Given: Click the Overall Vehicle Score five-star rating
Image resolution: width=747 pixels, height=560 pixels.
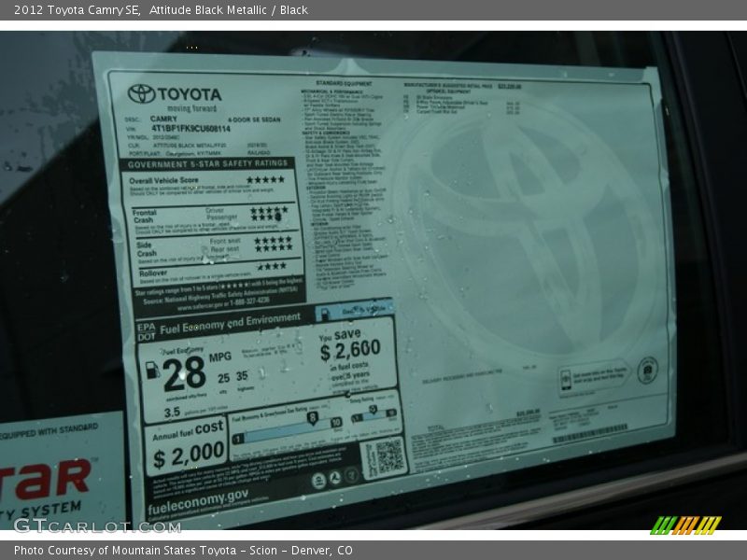Looking at the screenshot, I should pos(265,179).
